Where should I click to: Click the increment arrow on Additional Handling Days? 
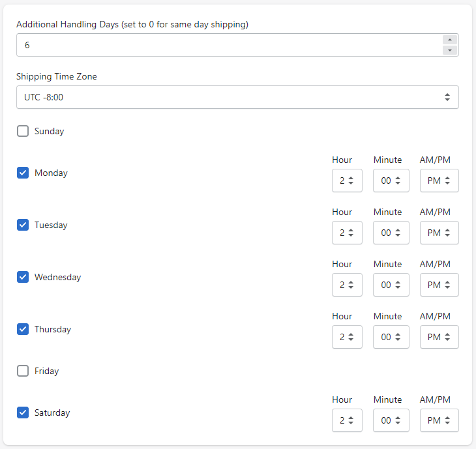coord(449,40)
